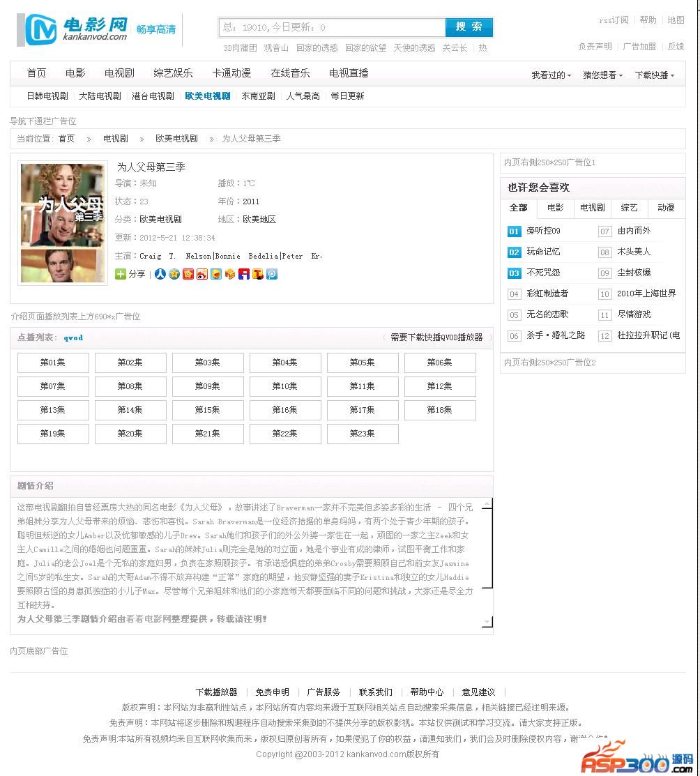The width and height of the screenshot is (700, 776).
Task: Click scroll-up arrow of synopsis box
Action: coord(487,505)
